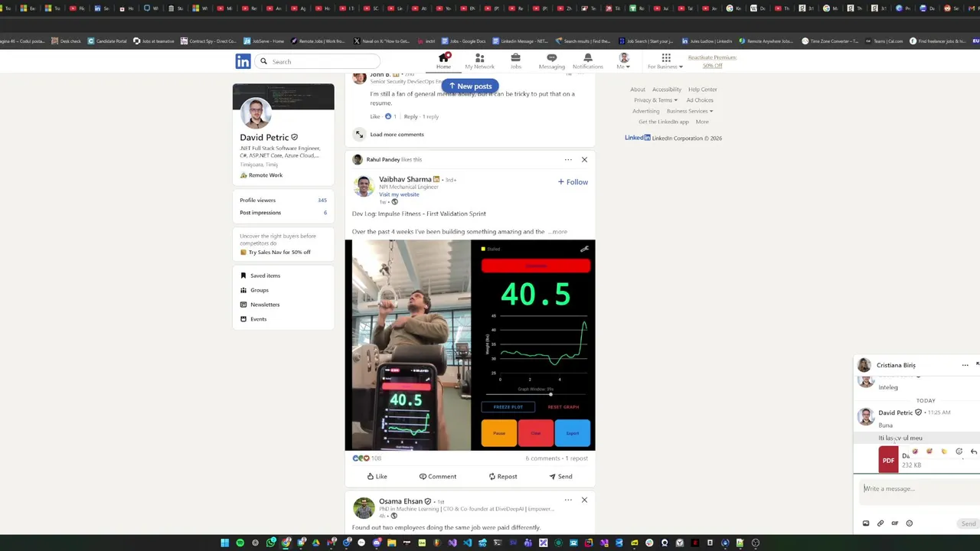Open add reaction emoji picker in chat
This screenshot has height=551, width=980.
959,452
